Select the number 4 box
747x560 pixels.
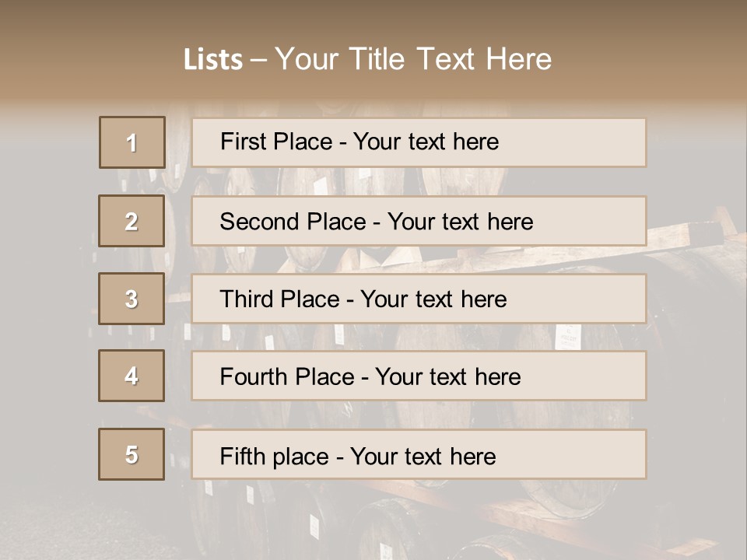coord(132,376)
